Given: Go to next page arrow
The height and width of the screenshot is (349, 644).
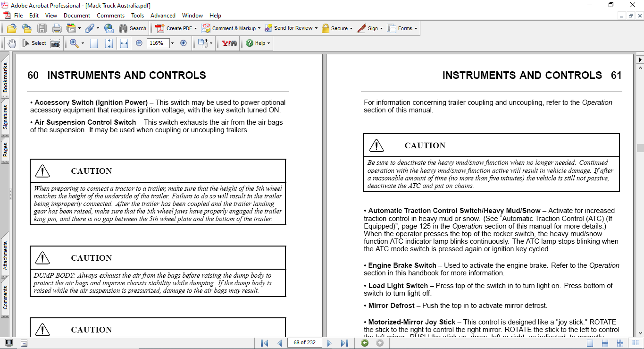Looking at the screenshot, I should point(330,343).
